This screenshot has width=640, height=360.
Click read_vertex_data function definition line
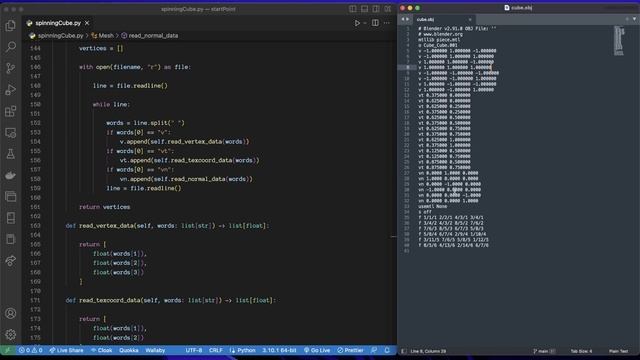167,226
